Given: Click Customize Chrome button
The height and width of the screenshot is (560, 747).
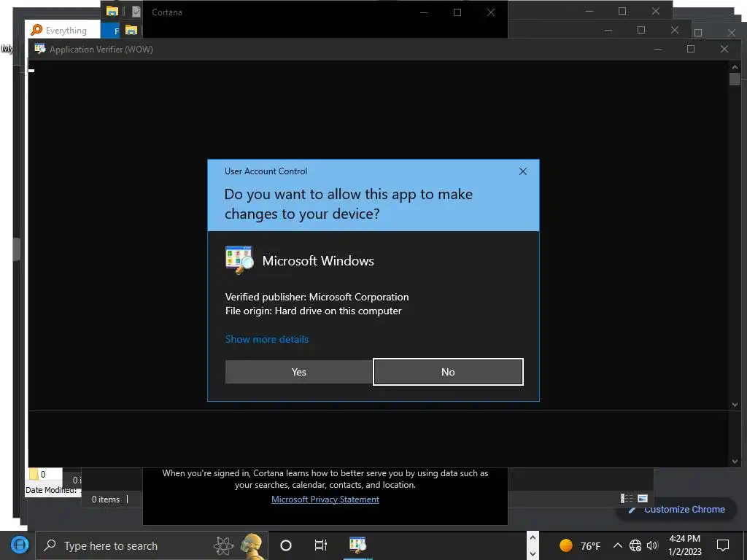Looking at the screenshot, I should 676,510.
